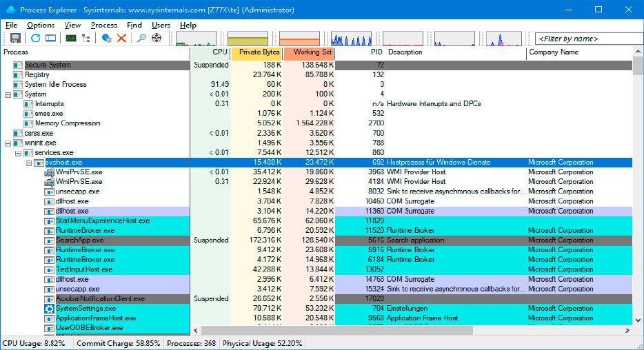Sort by the Process column header

[x=95, y=52]
